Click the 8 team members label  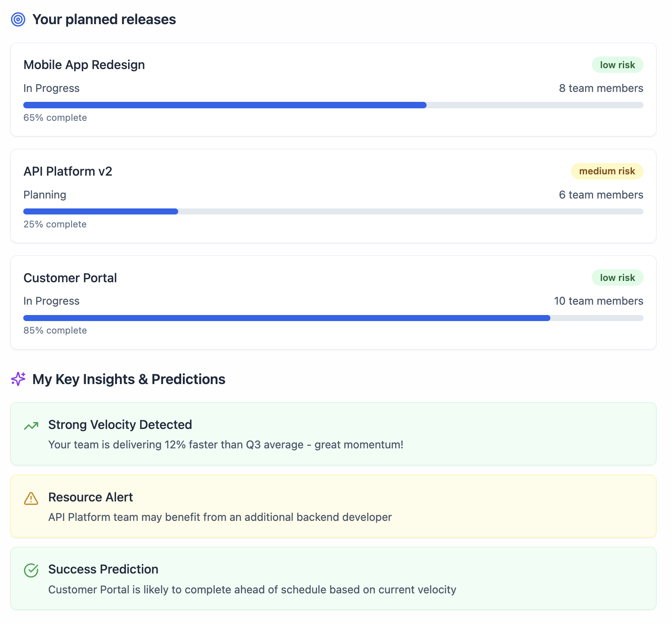coord(601,88)
